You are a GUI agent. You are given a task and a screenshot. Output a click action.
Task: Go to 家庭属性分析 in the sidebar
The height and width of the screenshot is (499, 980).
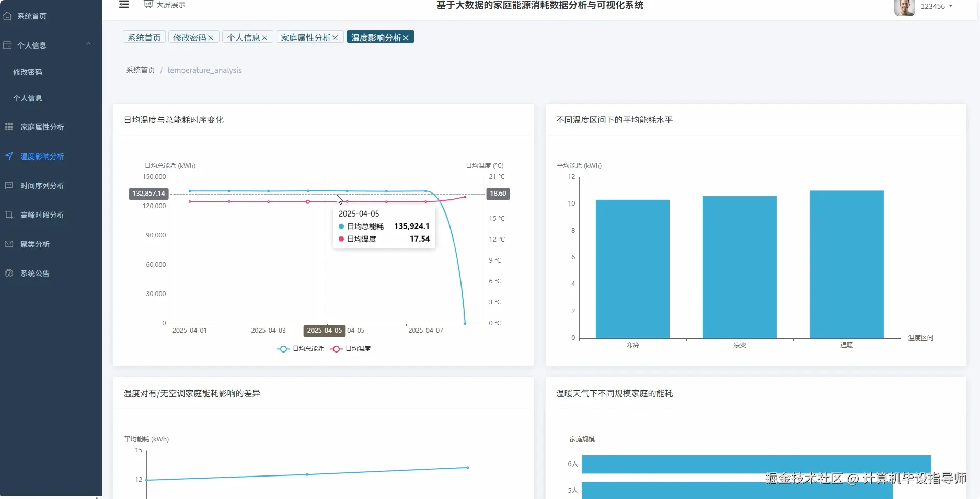pyautogui.click(x=42, y=127)
